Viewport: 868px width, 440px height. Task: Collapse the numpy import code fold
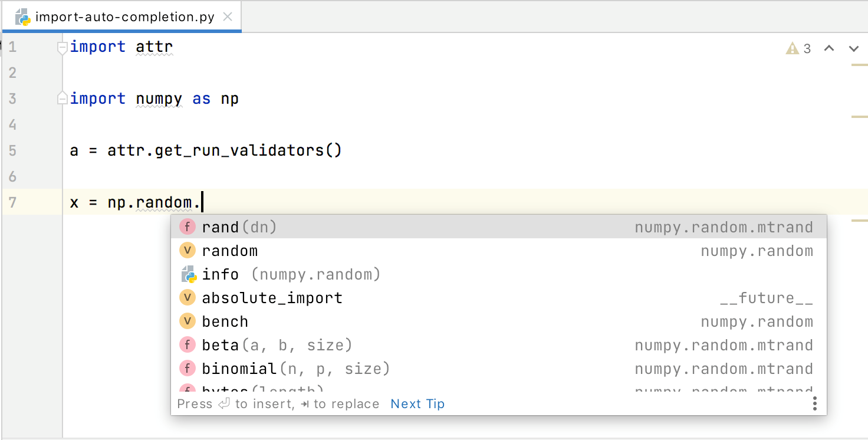[61, 98]
